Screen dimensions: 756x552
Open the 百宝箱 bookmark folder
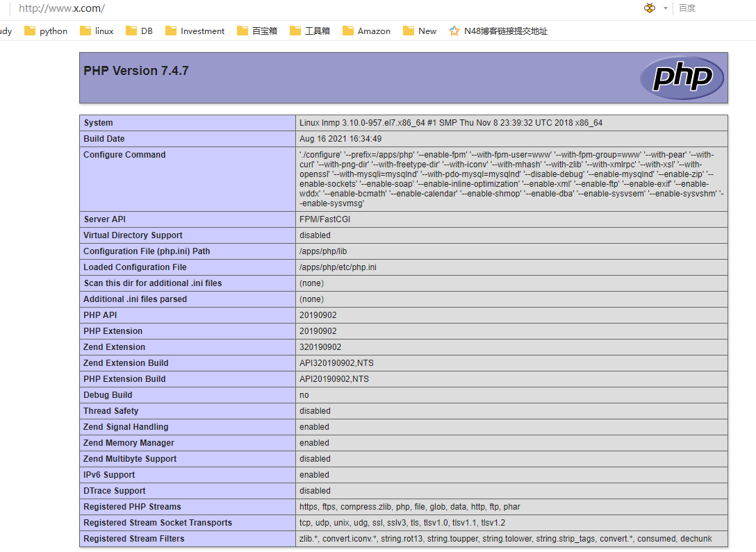click(257, 31)
